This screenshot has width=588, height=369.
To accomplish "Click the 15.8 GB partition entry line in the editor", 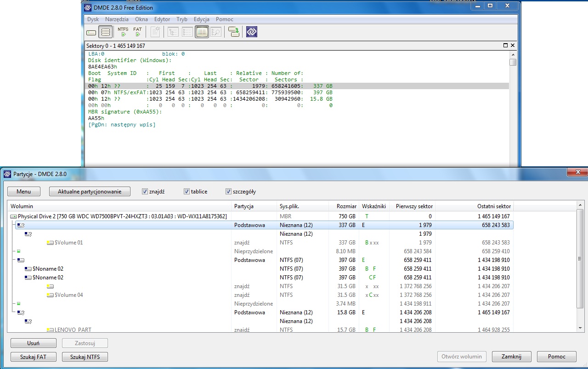I will [x=210, y=99].
